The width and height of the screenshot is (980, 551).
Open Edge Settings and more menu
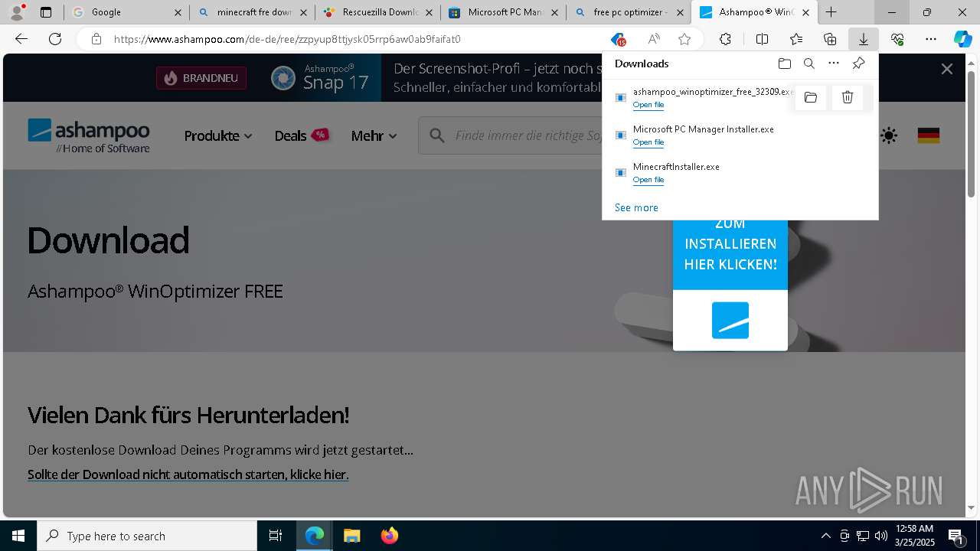[x=931, y=39]
